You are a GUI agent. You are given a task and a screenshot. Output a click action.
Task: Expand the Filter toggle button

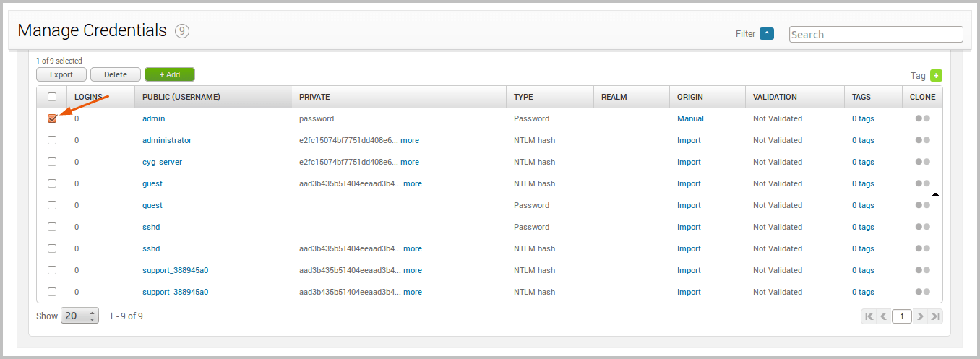pos(767,34)
